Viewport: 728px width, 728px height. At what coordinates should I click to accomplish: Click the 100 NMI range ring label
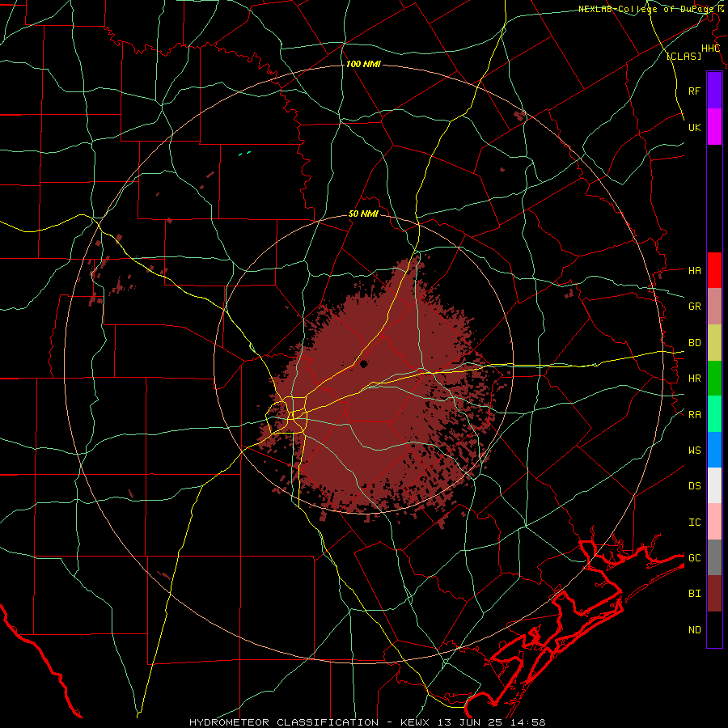(x=363, y=64)
